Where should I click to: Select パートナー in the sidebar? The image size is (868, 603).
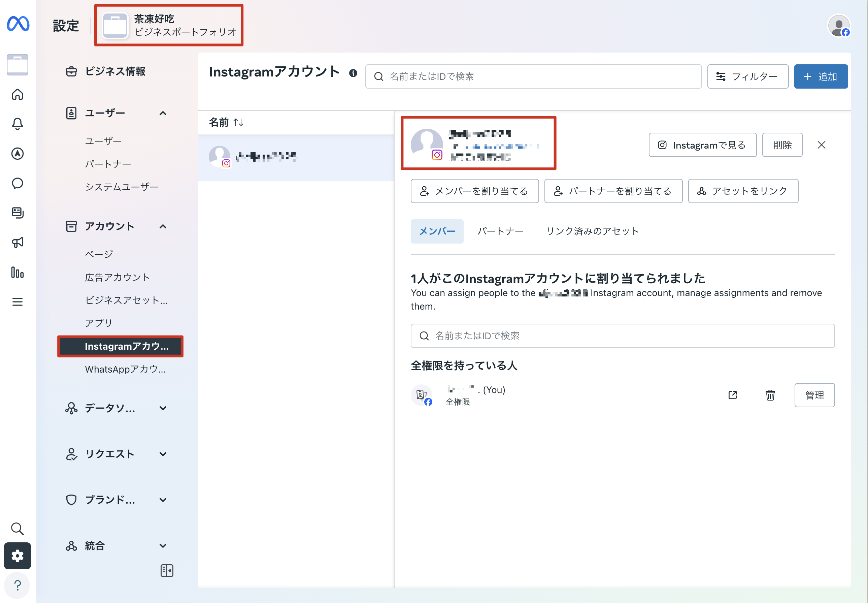click(108, 164)
